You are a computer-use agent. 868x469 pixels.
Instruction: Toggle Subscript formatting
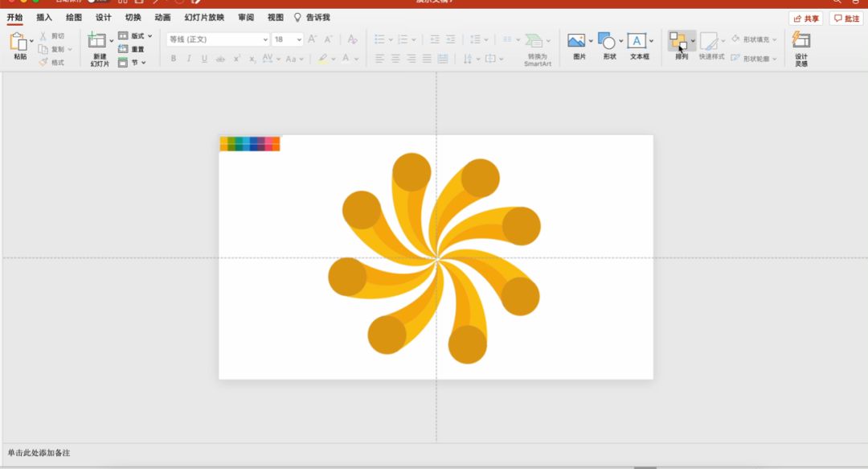tap(252, 58)
